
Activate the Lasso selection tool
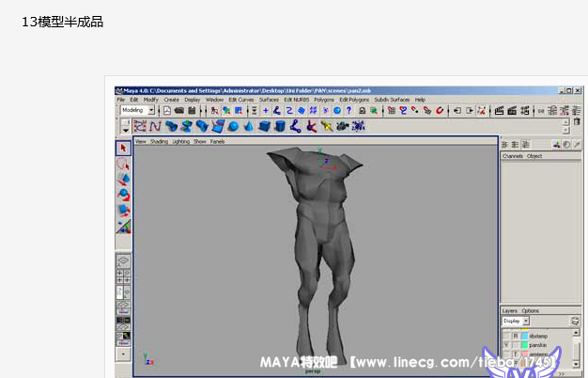(x=123, y=164)
